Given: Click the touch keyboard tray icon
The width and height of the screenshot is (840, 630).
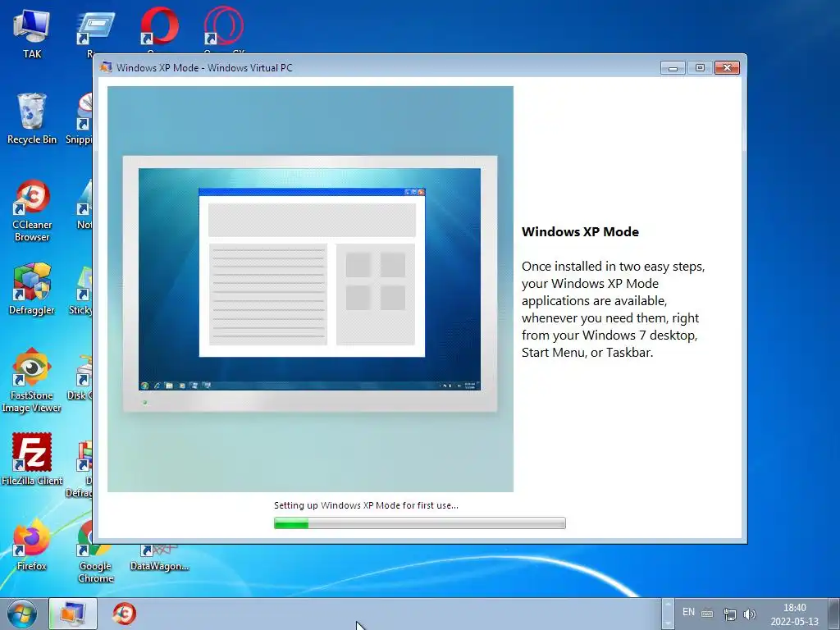Looking at the screenshot, I should [x=707, y=614].
